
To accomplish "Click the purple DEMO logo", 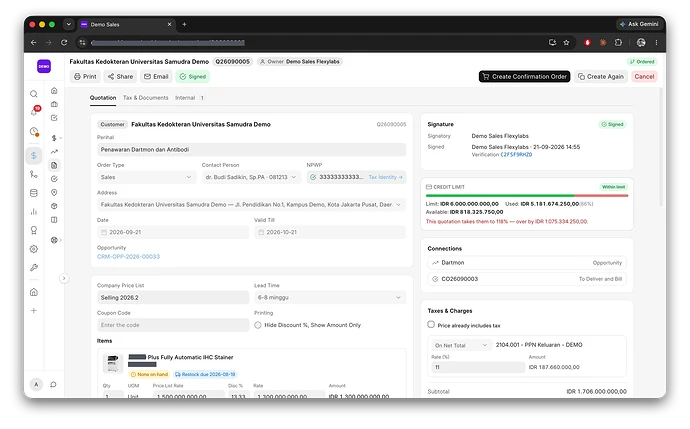I will pyautogui.click(x=44, y=66).
